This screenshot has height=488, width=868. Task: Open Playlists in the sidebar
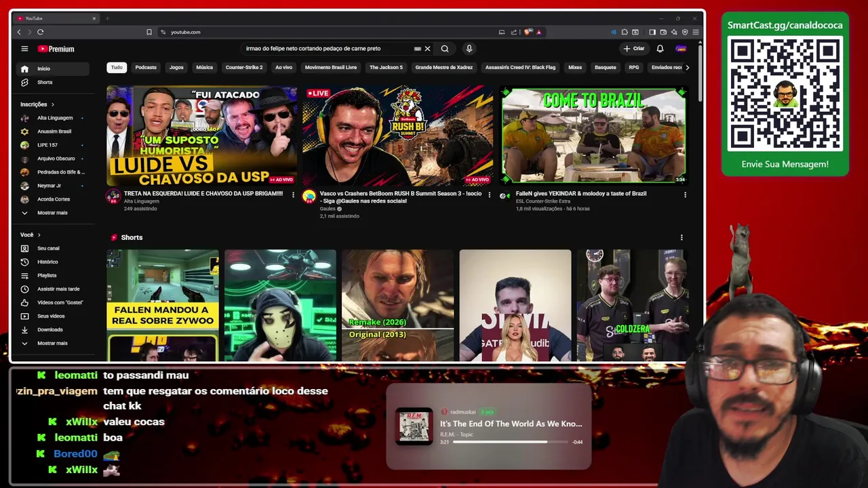point(53,275)
